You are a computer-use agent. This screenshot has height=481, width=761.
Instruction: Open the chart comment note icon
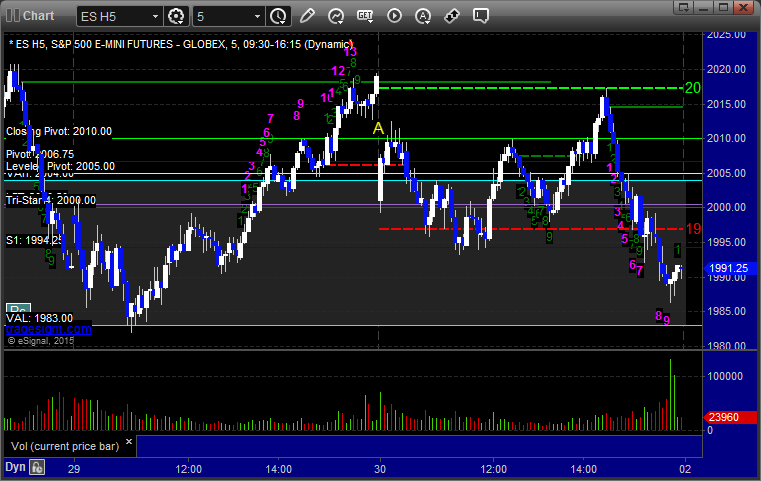(x=480, y=16)
